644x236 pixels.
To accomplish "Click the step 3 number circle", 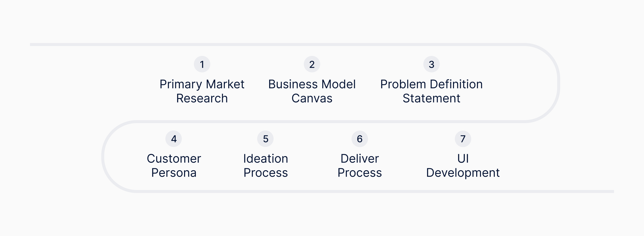I will (431, 64).
